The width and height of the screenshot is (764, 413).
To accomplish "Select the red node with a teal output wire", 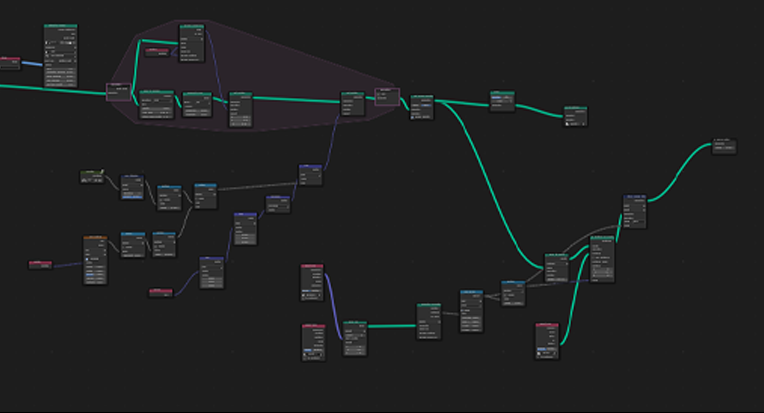I will 547,341.
